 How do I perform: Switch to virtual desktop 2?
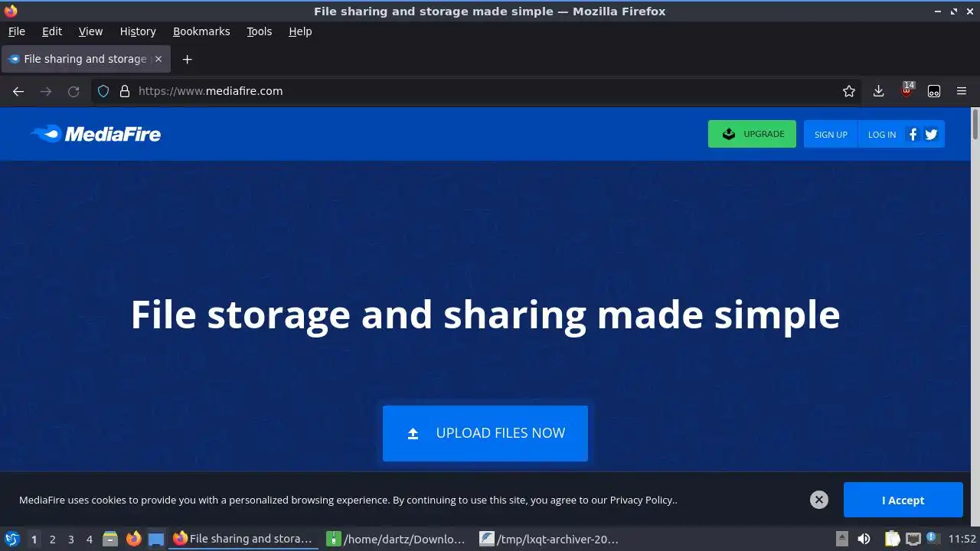tap(52, 539)
